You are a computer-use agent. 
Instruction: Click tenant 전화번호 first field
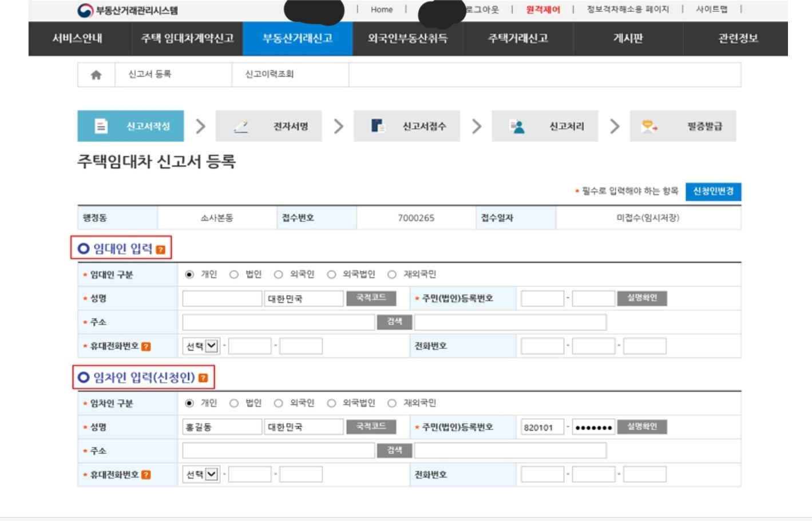542,474
